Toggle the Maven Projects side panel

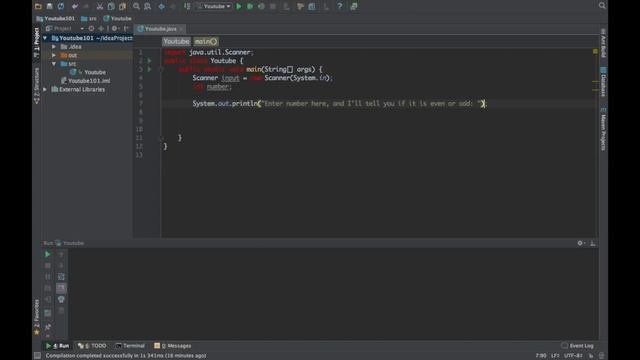(603, 129)
